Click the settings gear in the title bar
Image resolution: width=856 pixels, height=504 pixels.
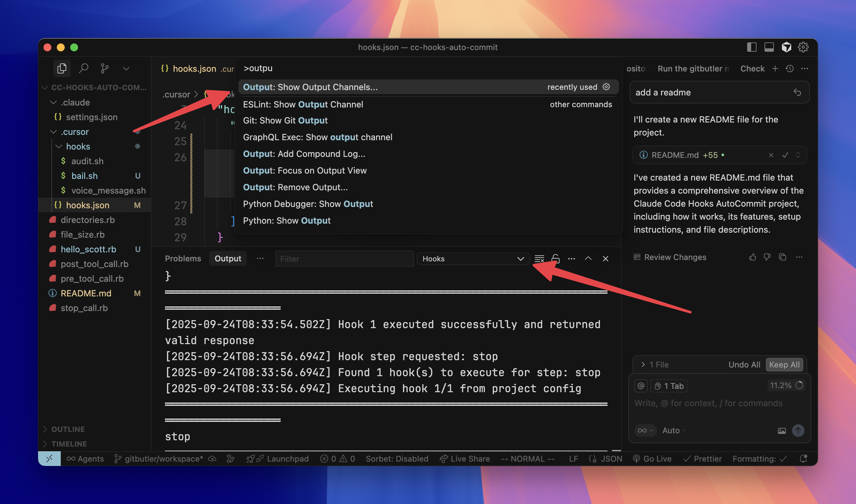click(x=804, y=47)
